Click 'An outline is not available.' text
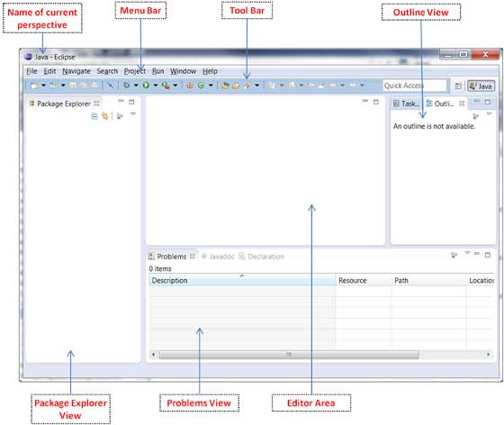504x425 pixels. pyautogui.click(x=434, y=126)
